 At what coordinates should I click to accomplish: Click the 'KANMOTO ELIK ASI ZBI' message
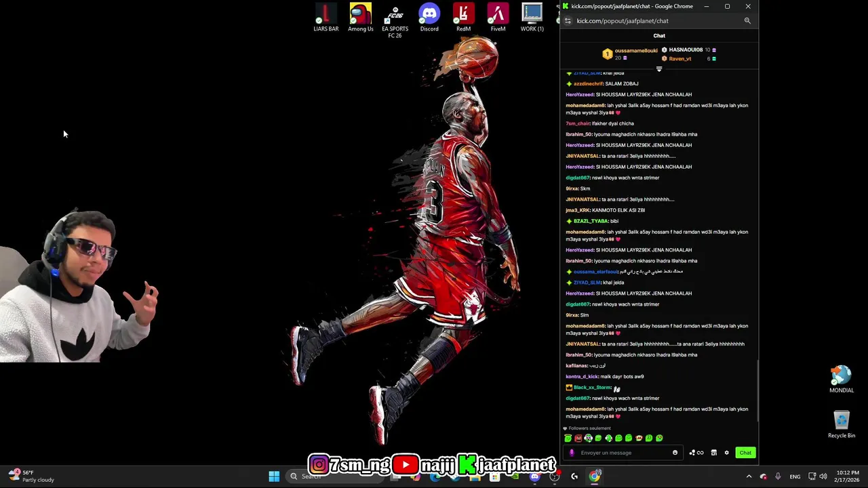(x=618, y=210)
